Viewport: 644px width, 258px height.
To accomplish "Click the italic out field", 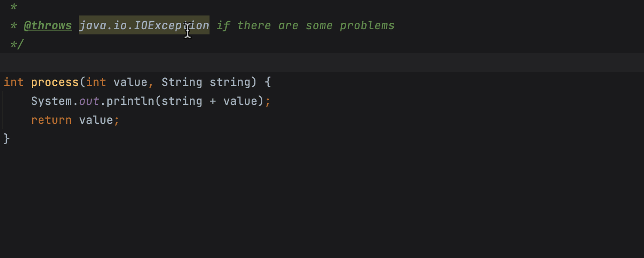I will (x=89, y=101).
